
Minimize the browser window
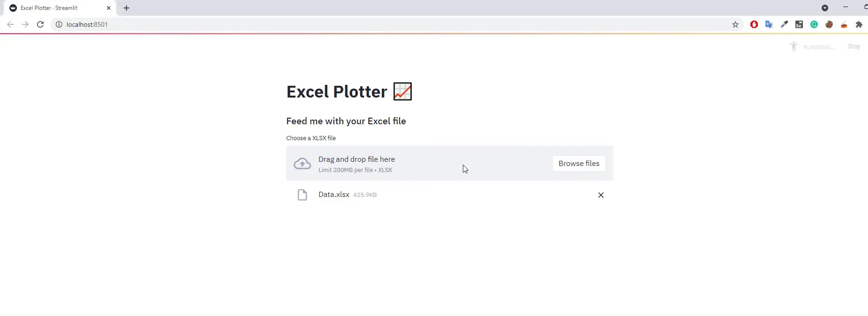click(x=846, y=7)
